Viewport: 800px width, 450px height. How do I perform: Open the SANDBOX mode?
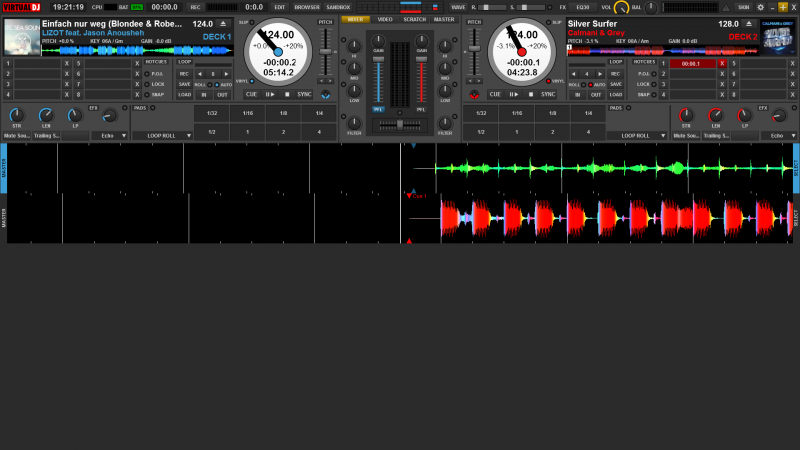[338, 7]
